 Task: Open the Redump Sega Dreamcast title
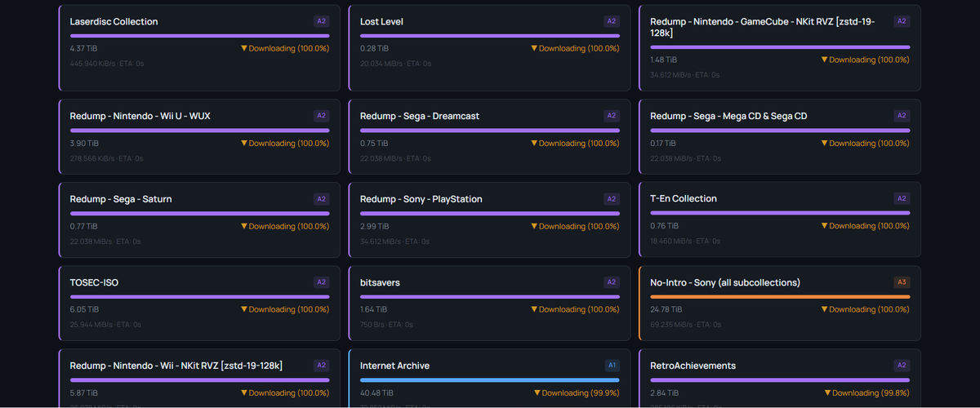tap(420, 116)
